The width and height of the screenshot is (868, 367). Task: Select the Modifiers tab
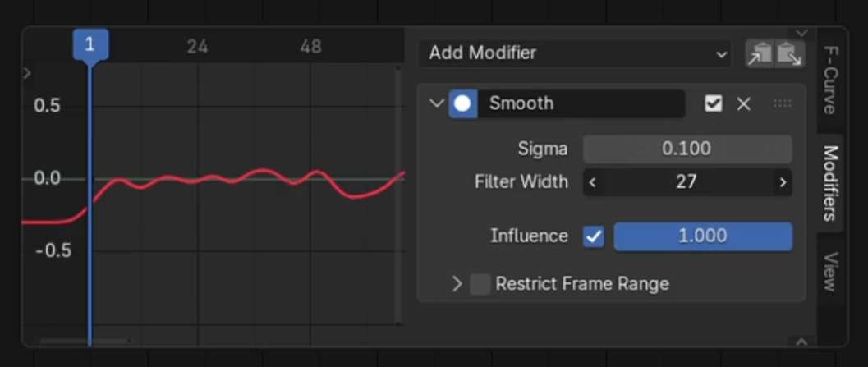point(829,182)
